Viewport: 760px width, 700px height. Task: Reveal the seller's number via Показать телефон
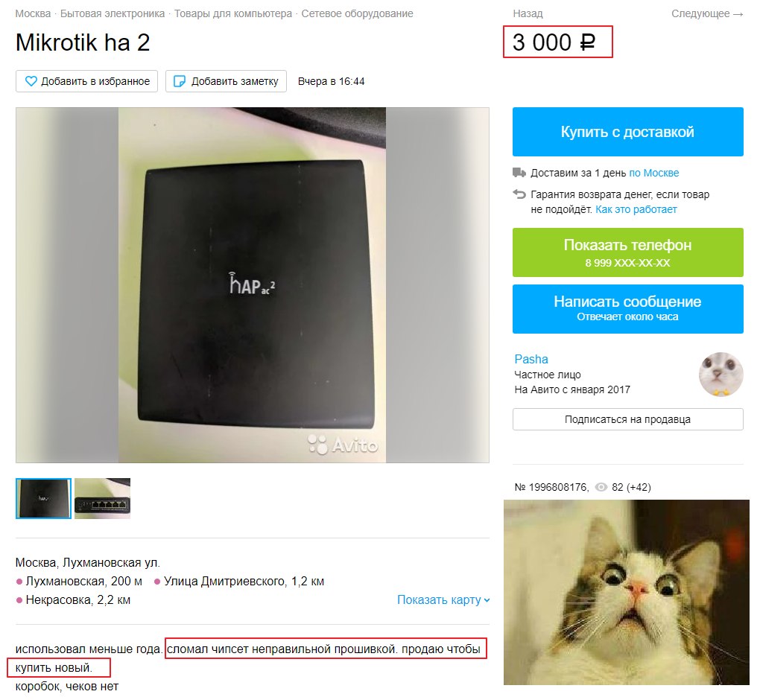coord(627,252)
